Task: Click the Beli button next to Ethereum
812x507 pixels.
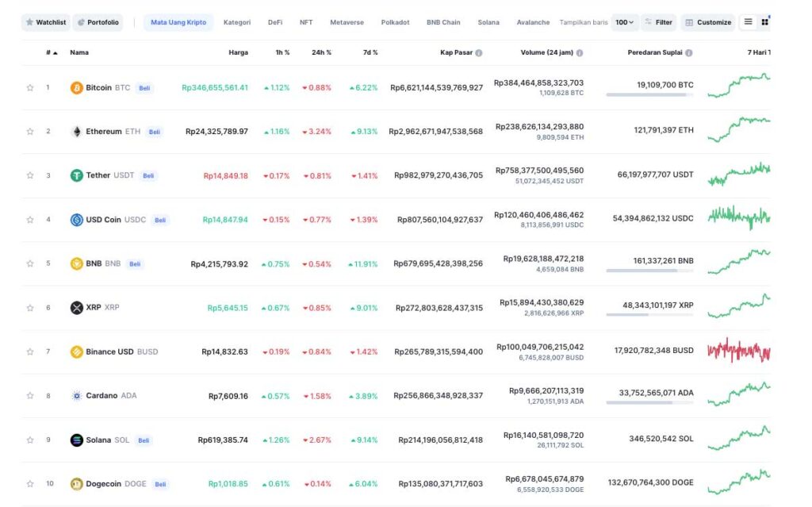Action: tap(155, 132)
